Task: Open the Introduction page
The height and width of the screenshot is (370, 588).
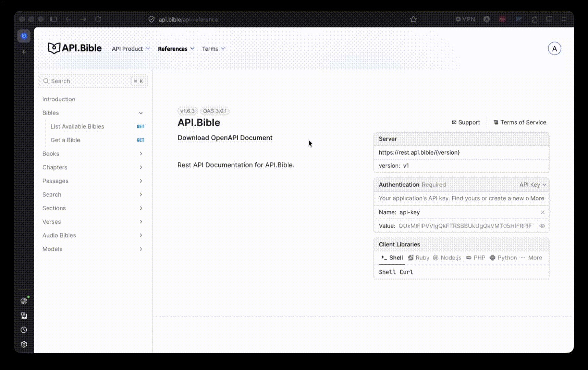Action: point(93,99)
